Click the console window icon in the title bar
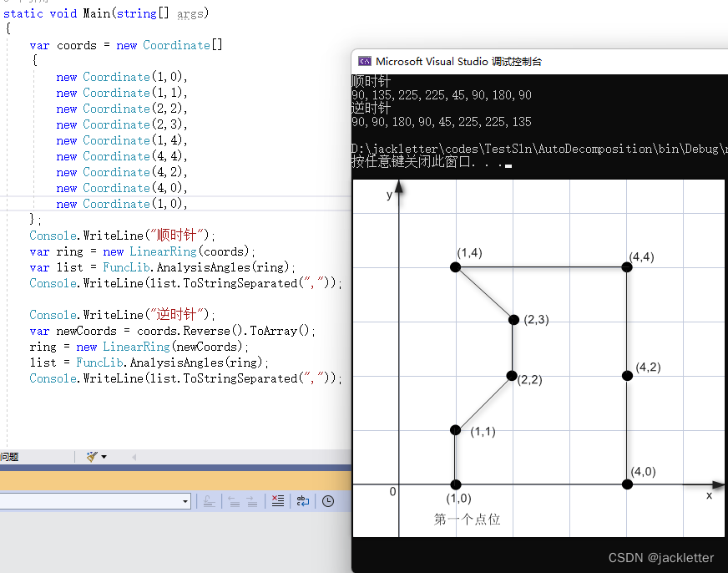The image size is (728, 573). (x=364, y=61)
